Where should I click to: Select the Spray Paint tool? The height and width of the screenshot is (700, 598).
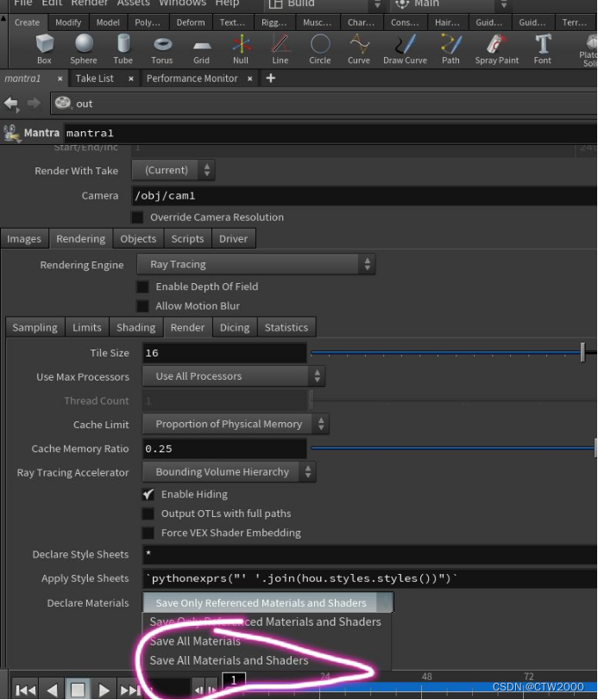click(x=497, y=49)
